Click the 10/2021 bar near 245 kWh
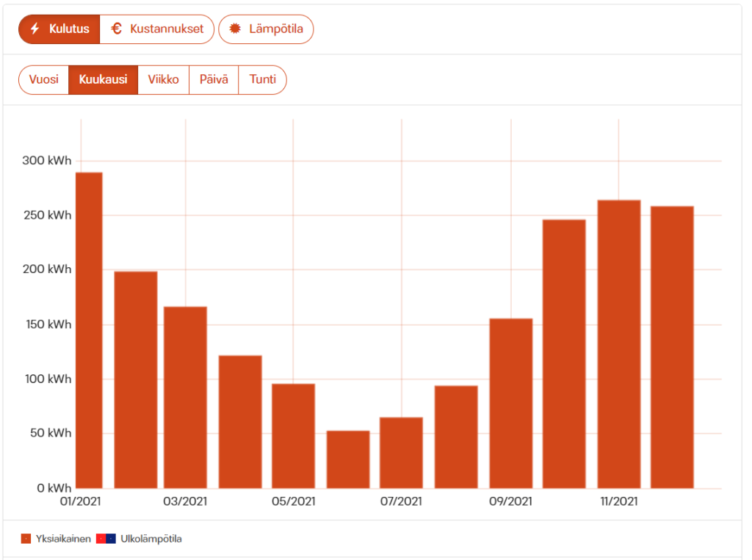Viewport: 752px width, 560px height. pos(565,354)
